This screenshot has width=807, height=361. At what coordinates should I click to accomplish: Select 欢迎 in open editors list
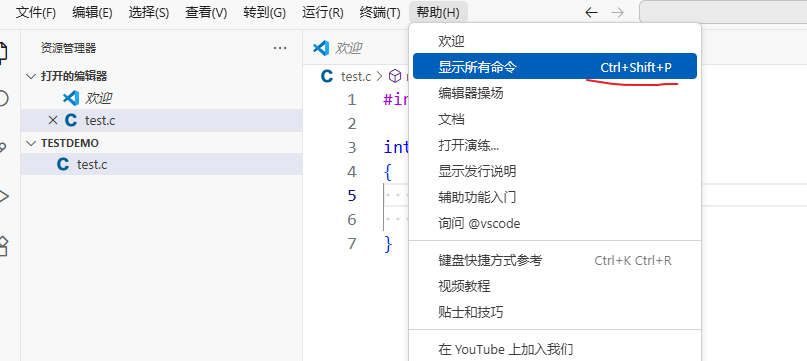(162, 98)
